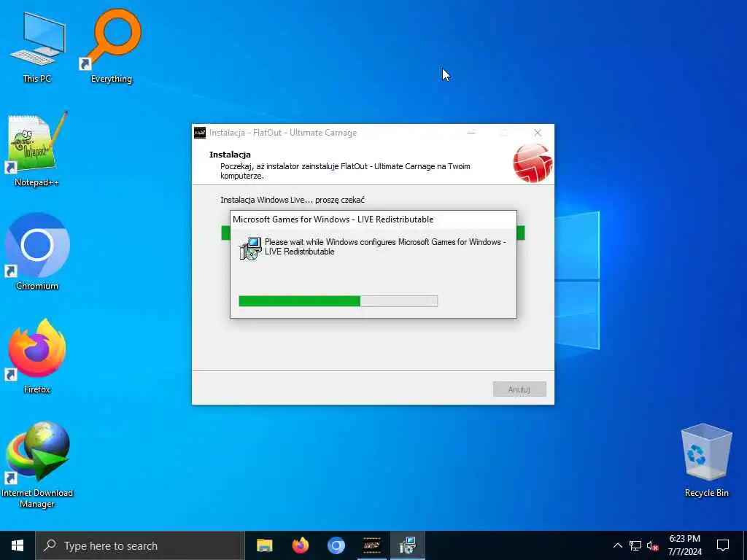Click the installer title 'Instalacja - FlatOut - Ultimate Carnage'
The height and width of the screenshot is (560, 747).
point(283,133)
